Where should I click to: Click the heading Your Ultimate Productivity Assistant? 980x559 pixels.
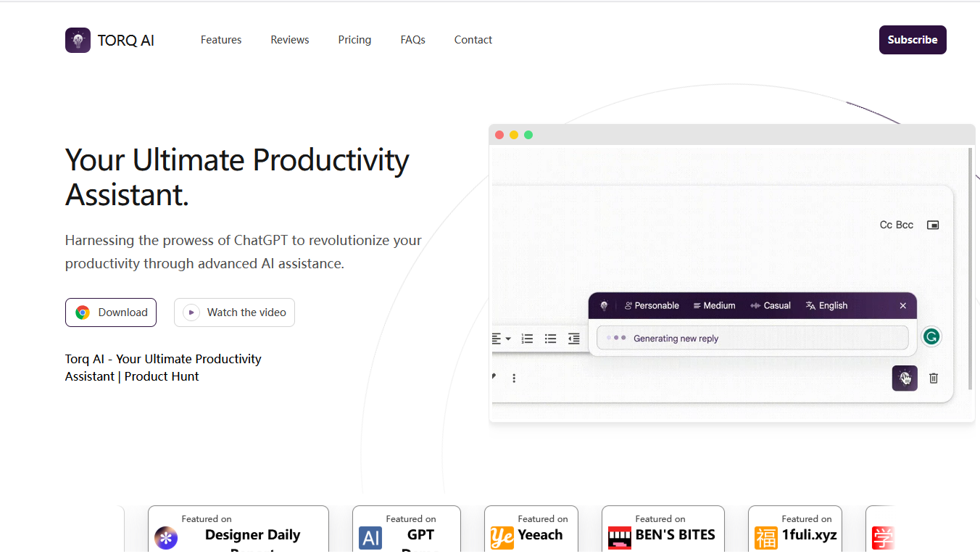[x=238, y=177]
